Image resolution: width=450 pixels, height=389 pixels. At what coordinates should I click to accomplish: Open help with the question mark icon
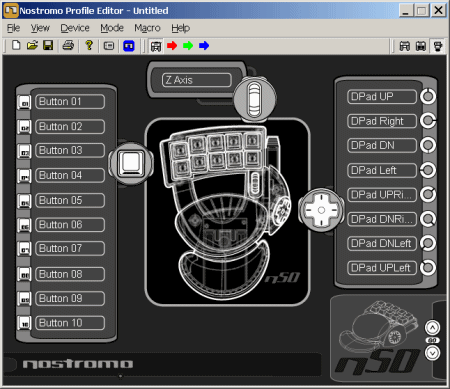[x=89, y=45]
